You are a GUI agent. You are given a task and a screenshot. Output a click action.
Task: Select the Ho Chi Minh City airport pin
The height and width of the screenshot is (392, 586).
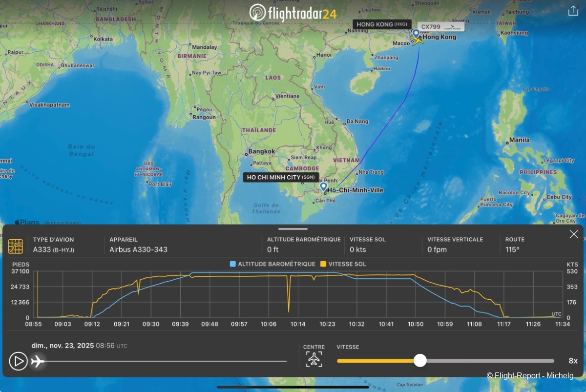tap(323, 186)
